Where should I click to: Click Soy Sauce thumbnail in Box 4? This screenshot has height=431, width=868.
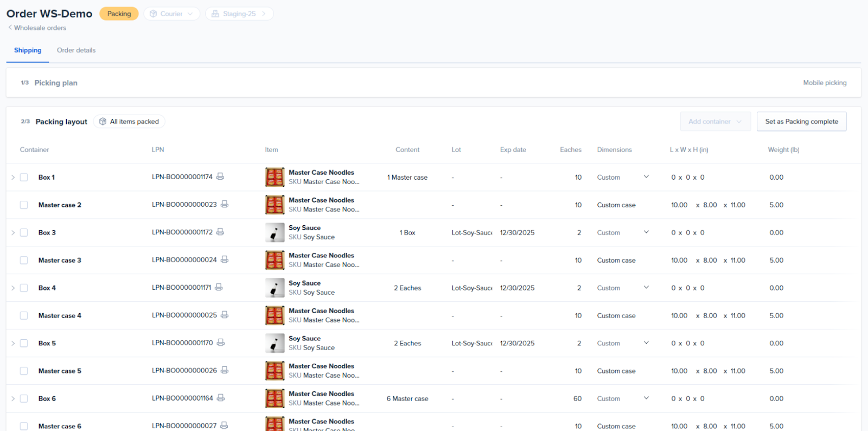tap(275, 288)
